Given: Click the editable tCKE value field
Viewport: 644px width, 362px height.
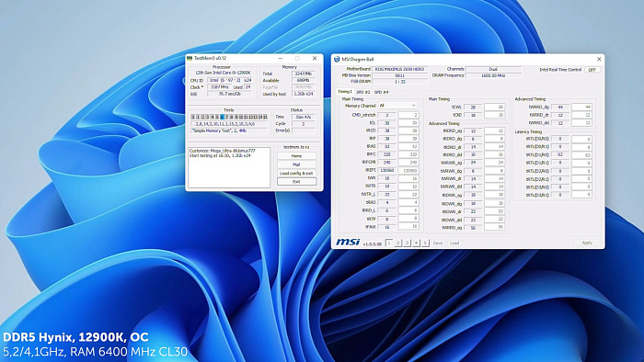Looking at the screenshot, I should click(495, 115).
